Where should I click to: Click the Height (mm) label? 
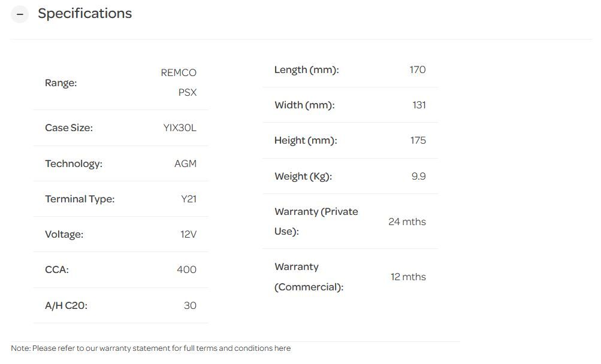point(306,140)
